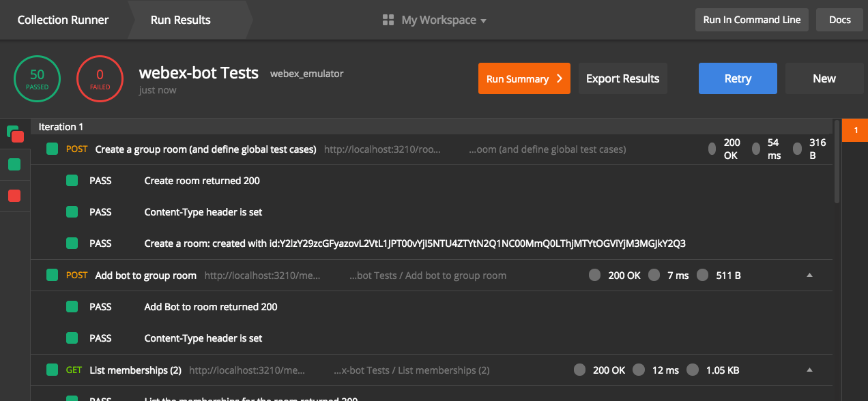Click Export Results button
Screen dimensions: 868x401
622,78
